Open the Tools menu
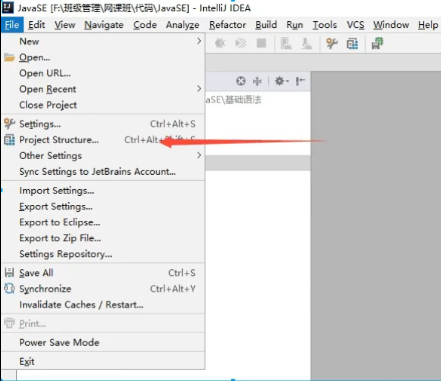This screenshot has height=381, width=441. click(x=324, y=25)
